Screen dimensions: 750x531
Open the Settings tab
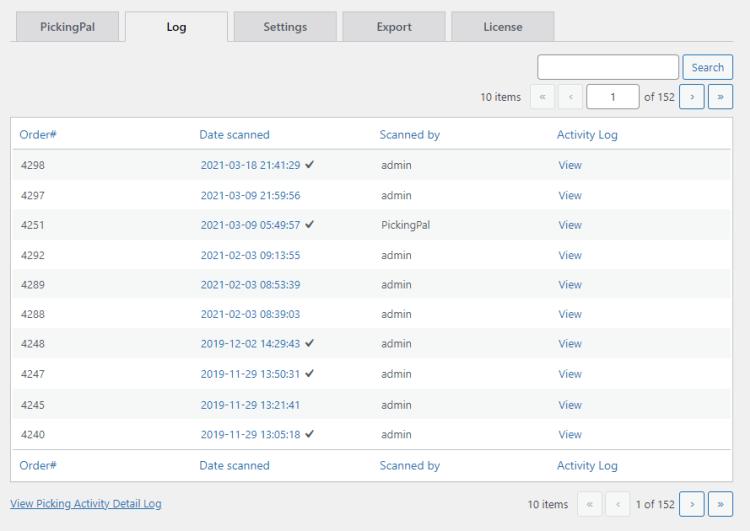(x=285, y=27)
